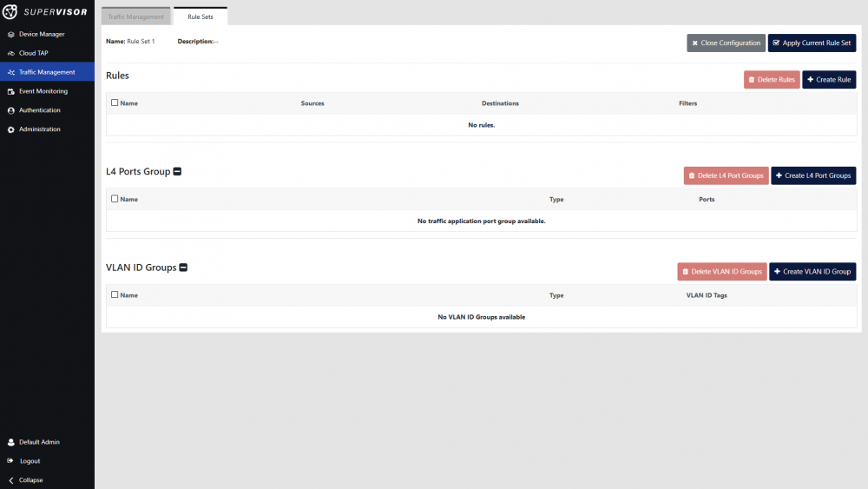Go to Authentication settings
This screenshot has height=489, width=868.
(x=39, y=110)
